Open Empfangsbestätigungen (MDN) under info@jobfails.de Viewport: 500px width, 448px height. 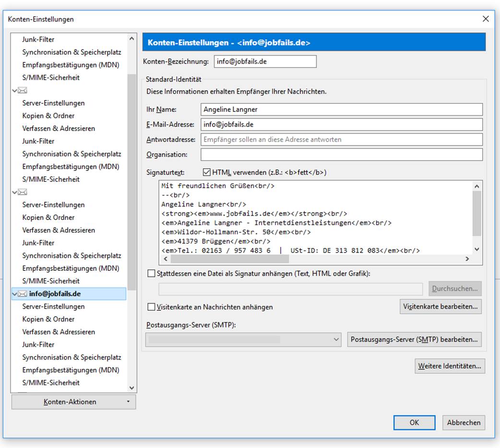click(x=71, y=370)
